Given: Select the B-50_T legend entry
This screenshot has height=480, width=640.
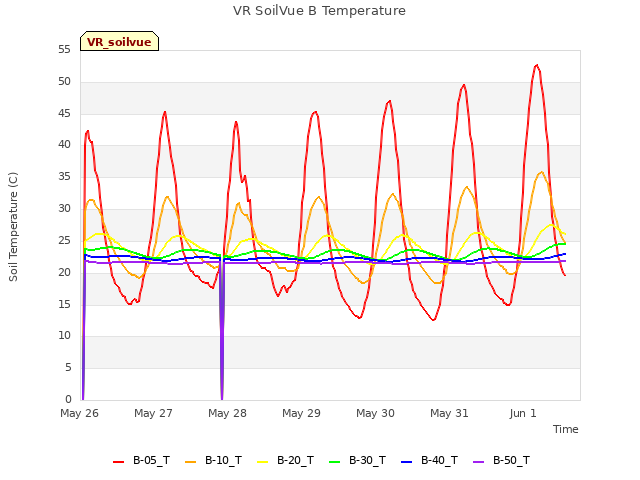Looking at the screenshot, I should [x=501, y=460].
